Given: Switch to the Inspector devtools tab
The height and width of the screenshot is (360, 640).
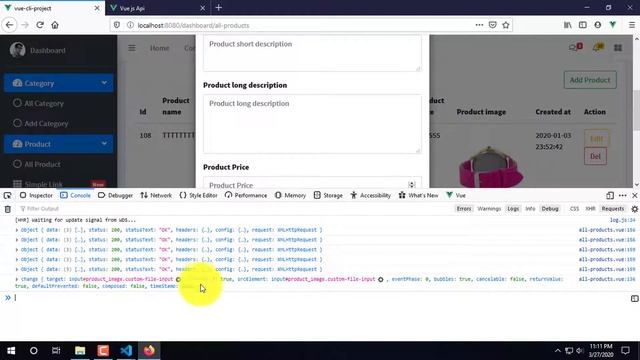Looking at the screenshot, I should coord(36,196).
